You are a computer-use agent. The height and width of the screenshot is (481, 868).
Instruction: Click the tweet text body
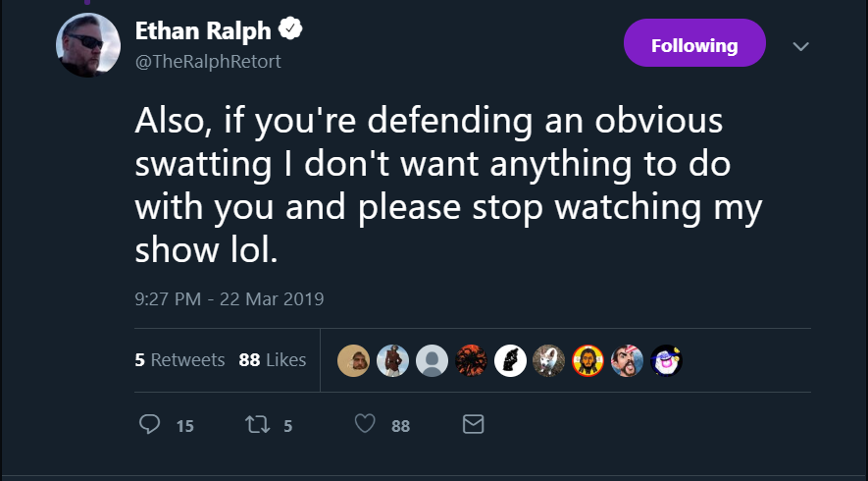tap(448, 186)
